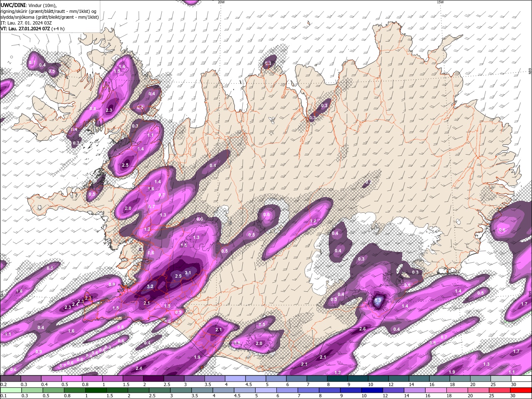Screen dimensions: 532x399
Task: Pick the bright pink 0.5 snow legend swatch
Action: tap(71, 379)
